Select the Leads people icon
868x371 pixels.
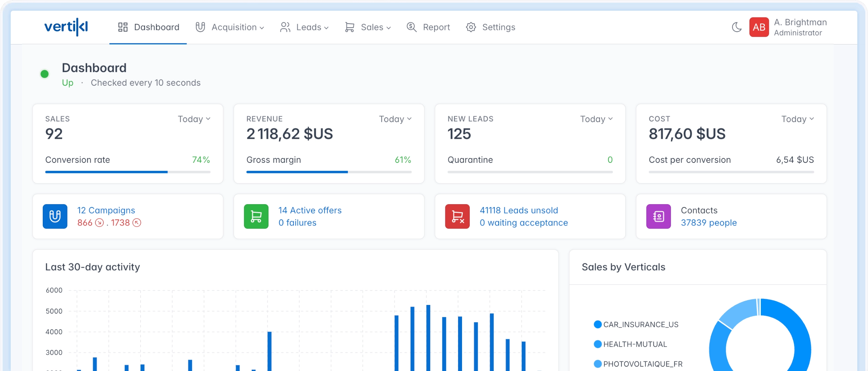(285, 27)
